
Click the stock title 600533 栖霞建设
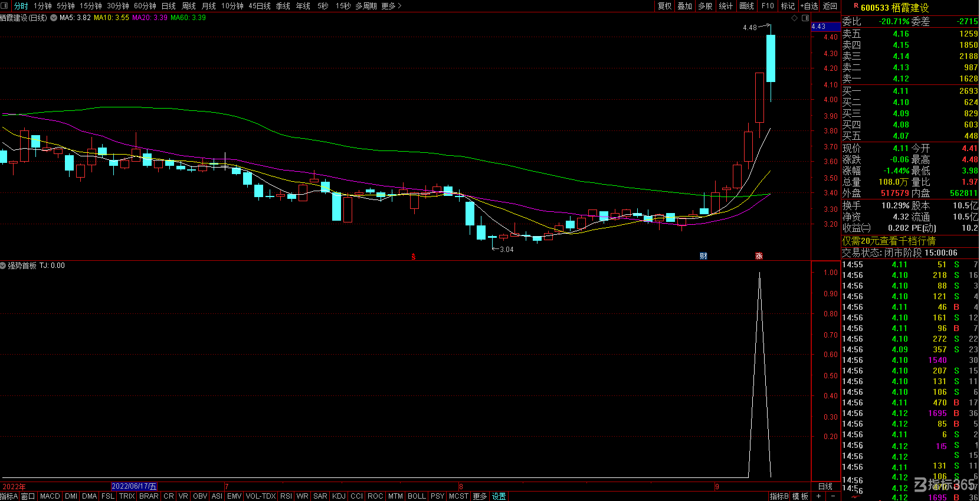(x=895, y=8)
